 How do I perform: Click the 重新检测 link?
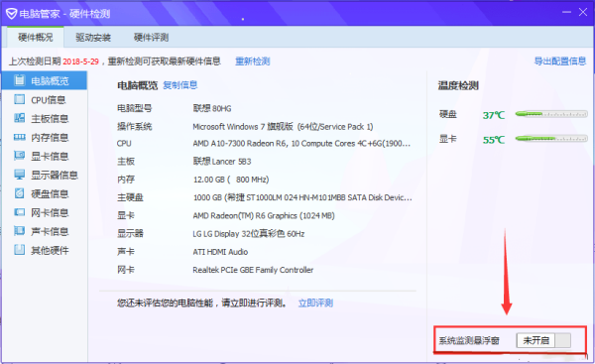(252, 61)
